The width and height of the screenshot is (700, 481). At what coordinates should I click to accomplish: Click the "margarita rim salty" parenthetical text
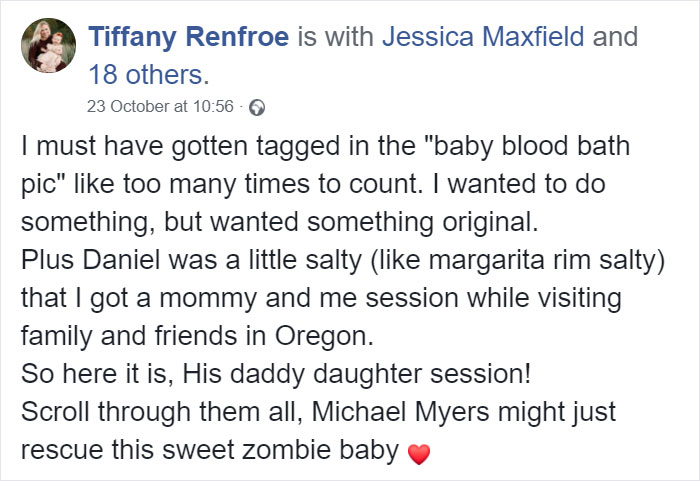pos(517,260)
